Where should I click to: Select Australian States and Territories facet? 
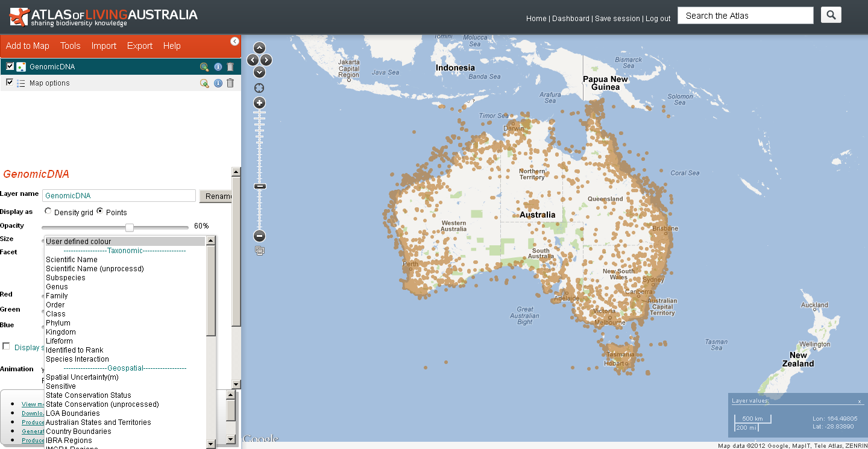coord(98,422)
